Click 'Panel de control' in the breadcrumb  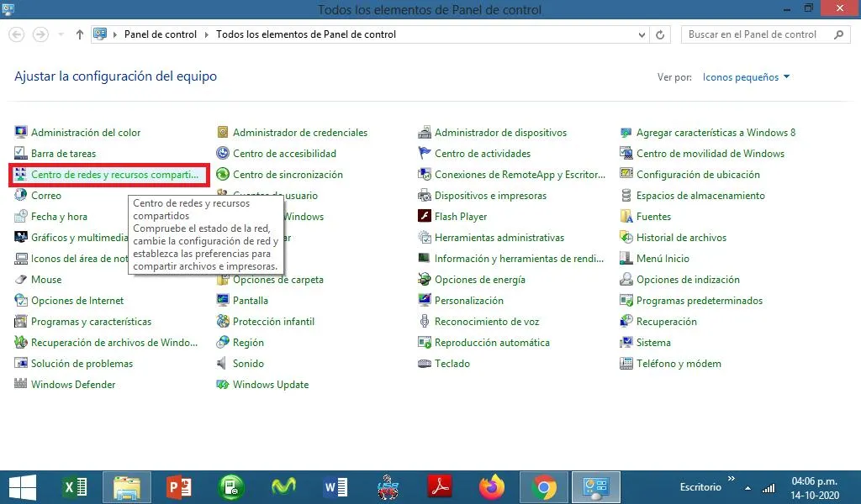click(160, 34)
